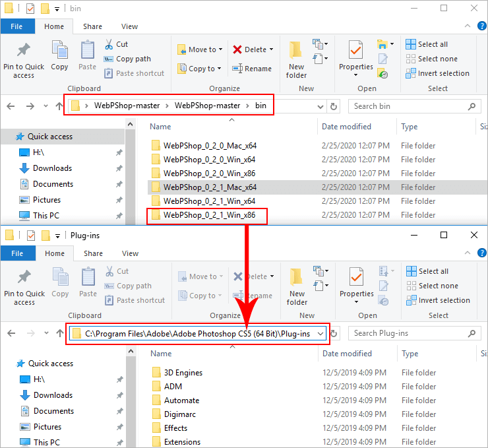Image resolution: width=488 pixels, height=448 pixels.
Task: Click the Copy icon in bin window ribbon
Action: pyautogui.click(x=59, y=49)
